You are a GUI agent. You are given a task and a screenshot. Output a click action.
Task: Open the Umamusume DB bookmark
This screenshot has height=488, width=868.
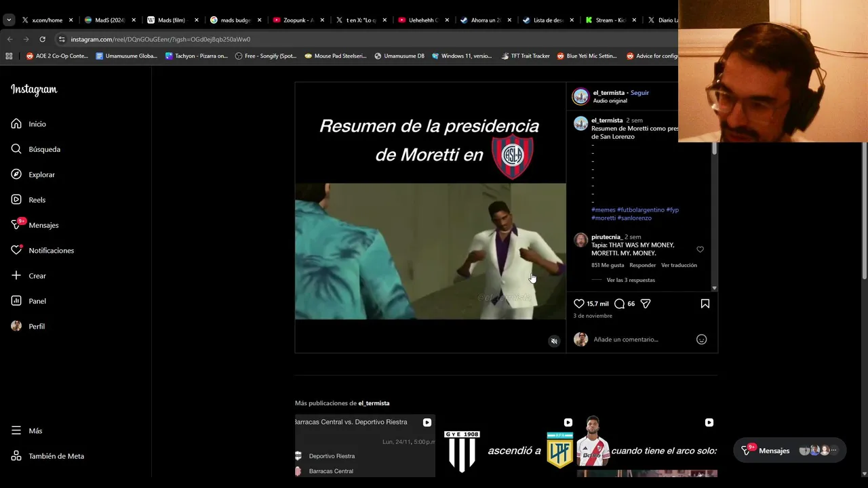pos(399,56)
